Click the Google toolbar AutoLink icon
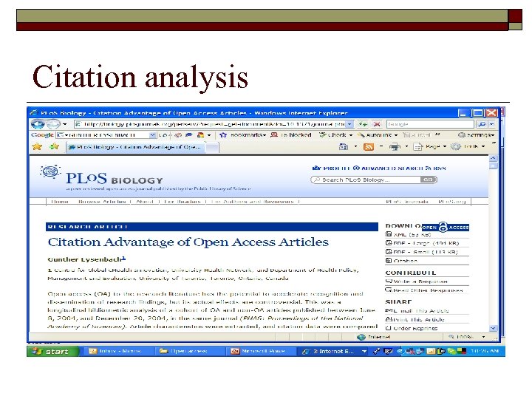Screen dimensions: 532x399 coord(361,135)
